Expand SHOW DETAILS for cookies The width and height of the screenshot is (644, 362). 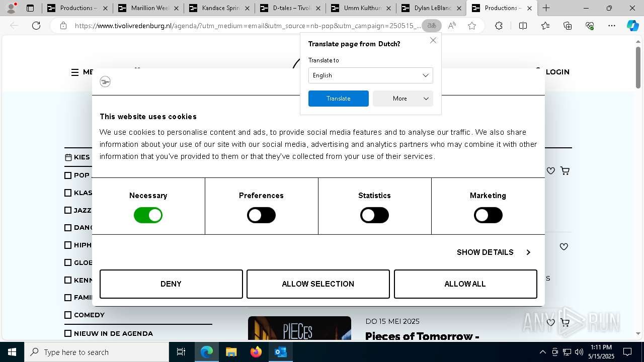[x=494, y=252]
